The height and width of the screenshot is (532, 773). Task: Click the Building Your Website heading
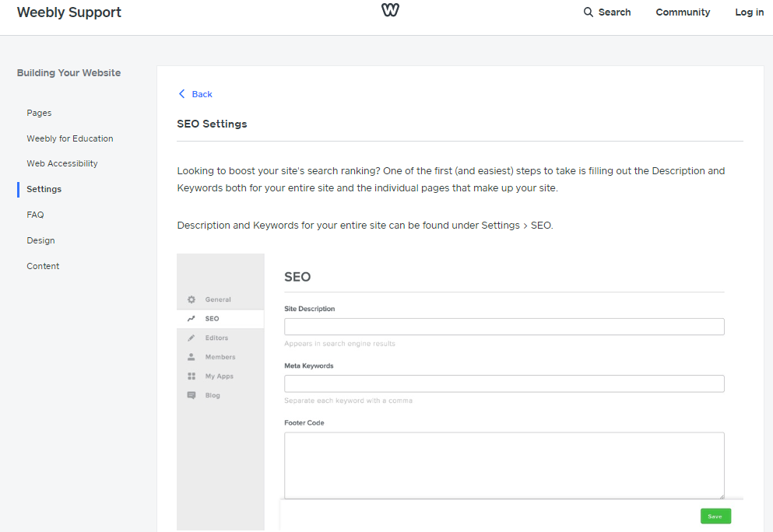click(69, 73)
